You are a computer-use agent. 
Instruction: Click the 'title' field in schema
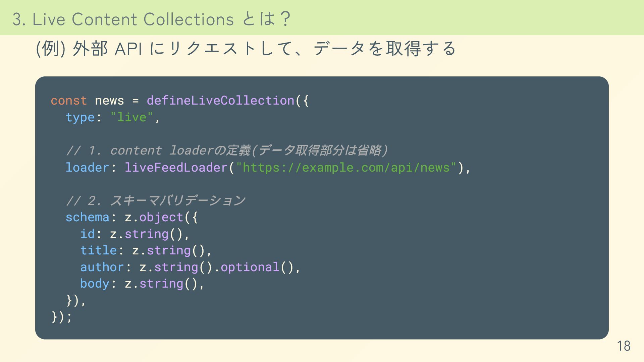(99, 250)
